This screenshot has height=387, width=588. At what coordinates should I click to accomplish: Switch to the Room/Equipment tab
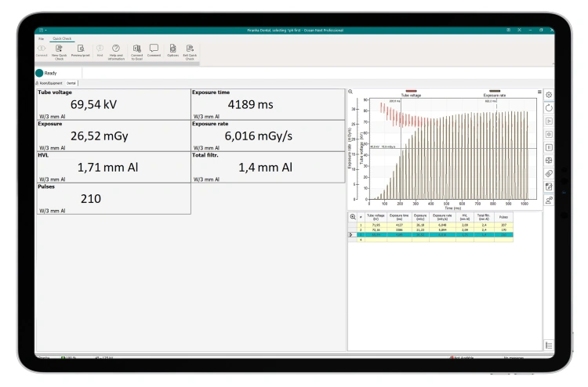[x=49, y=82]
